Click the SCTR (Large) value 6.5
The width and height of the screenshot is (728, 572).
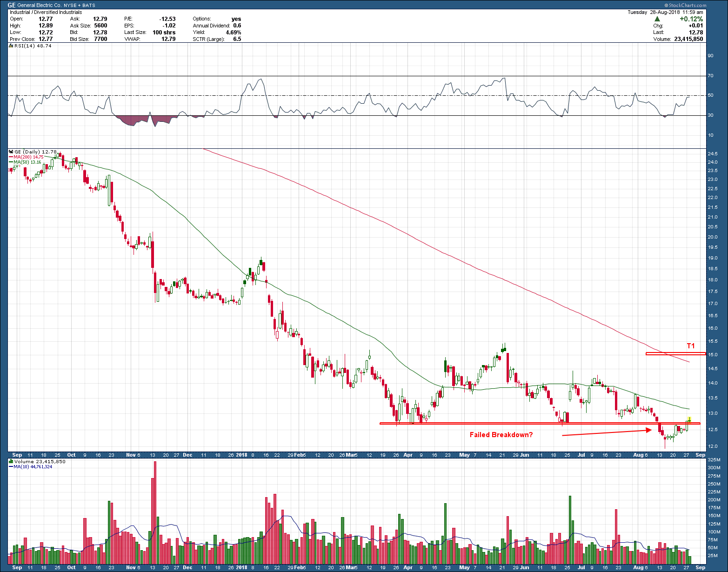(x=237, y=39)
